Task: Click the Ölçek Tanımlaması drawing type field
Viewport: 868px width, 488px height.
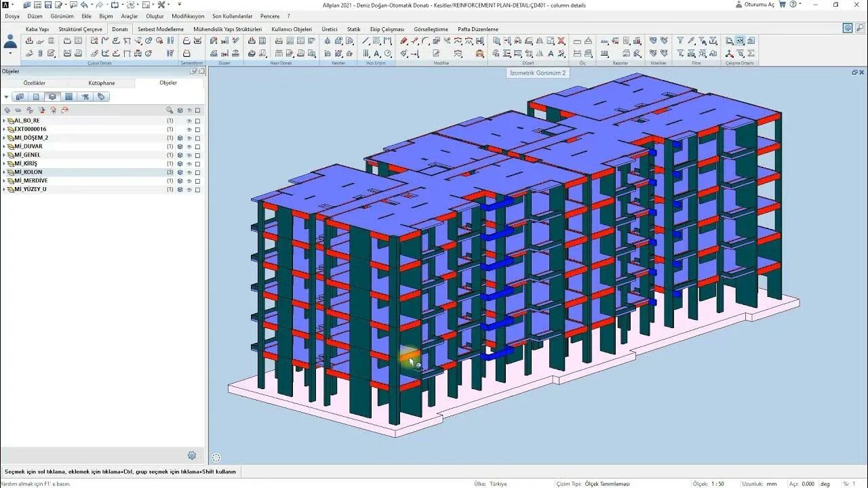Action: (x=607, y=484)
